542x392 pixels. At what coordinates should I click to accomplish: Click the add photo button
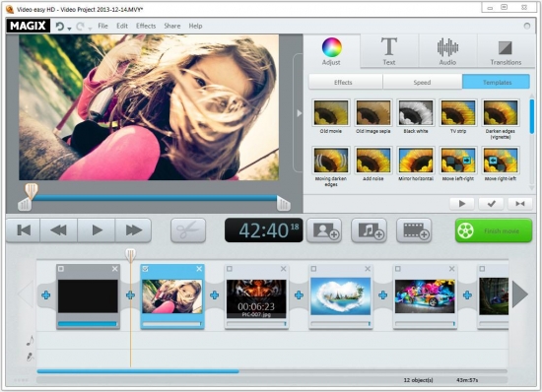click(x=324, y=230)
